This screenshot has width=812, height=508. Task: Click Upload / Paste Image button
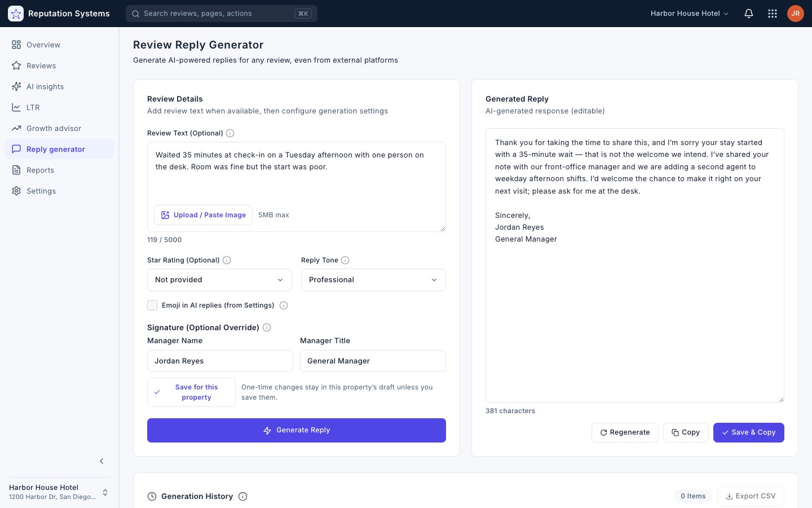tap(203, 215)
